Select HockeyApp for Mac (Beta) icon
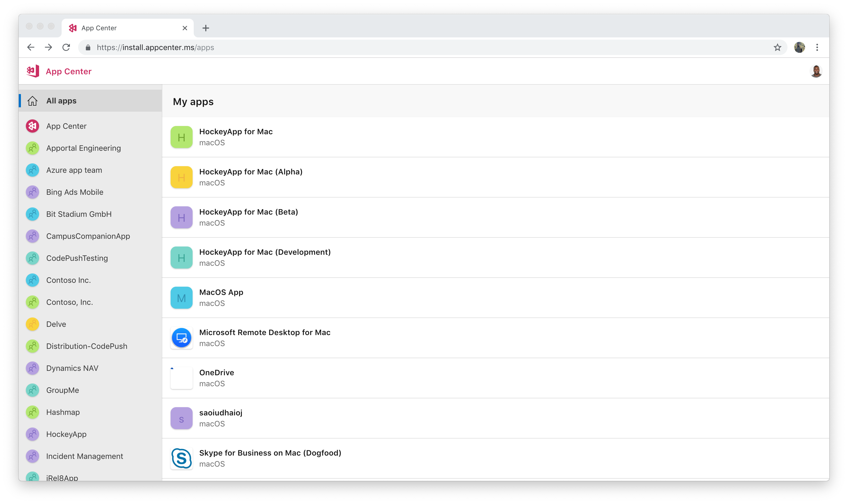The width and height of the screenshot is (848, 504). click(181, 217)
